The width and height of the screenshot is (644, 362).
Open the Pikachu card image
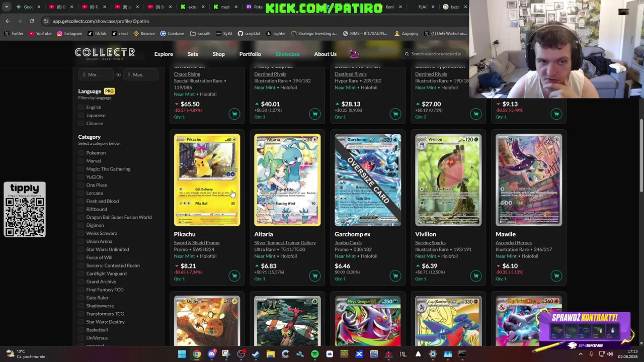pyautogui.click(x=207, y=180)
